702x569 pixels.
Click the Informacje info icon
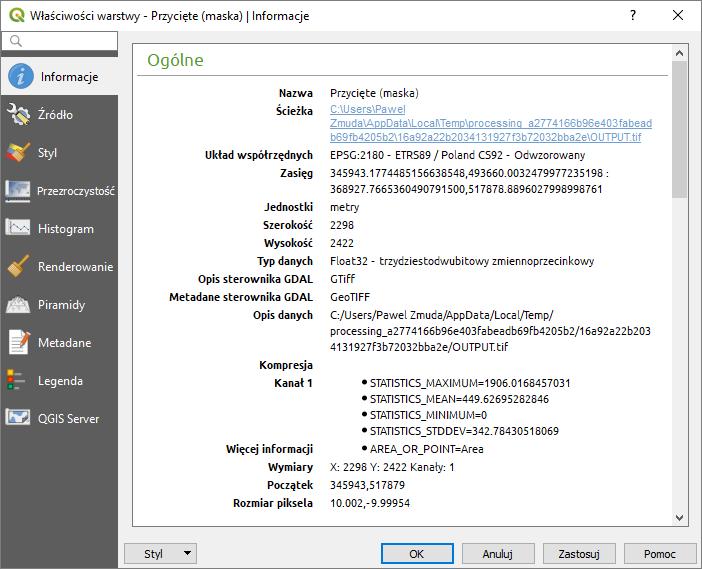pos(21,76)
